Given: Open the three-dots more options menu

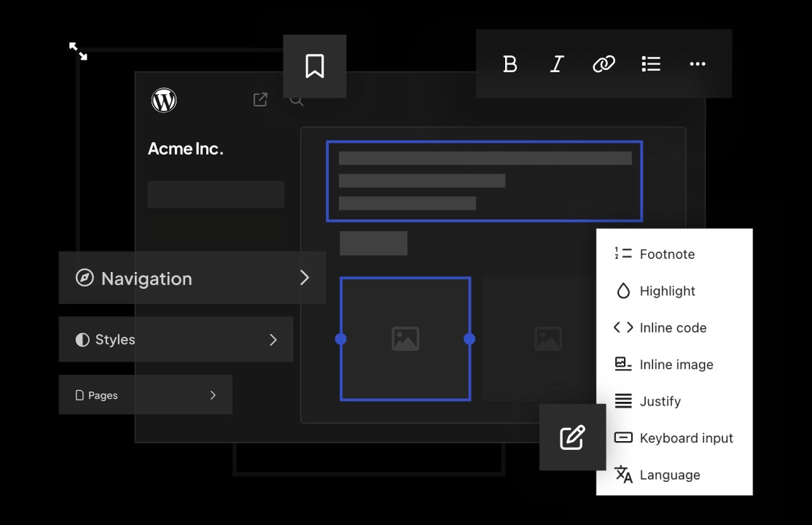Looking at the screenshot, I should (x=698, y=64).
